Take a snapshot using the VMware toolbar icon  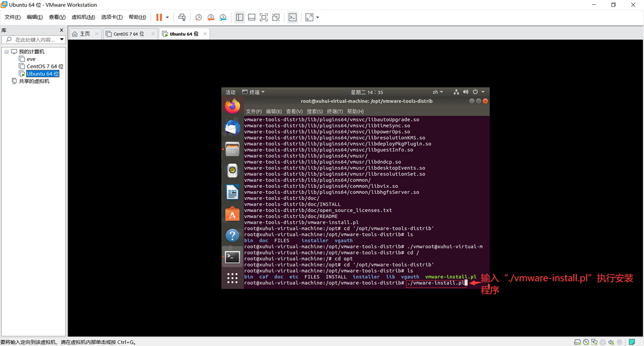click(x=198, y=17)
